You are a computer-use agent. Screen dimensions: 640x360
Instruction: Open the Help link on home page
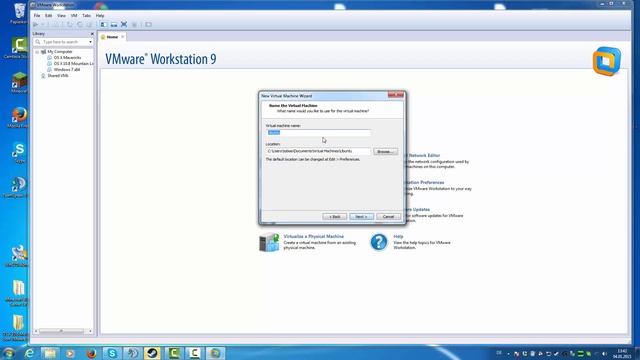(398, 236)
